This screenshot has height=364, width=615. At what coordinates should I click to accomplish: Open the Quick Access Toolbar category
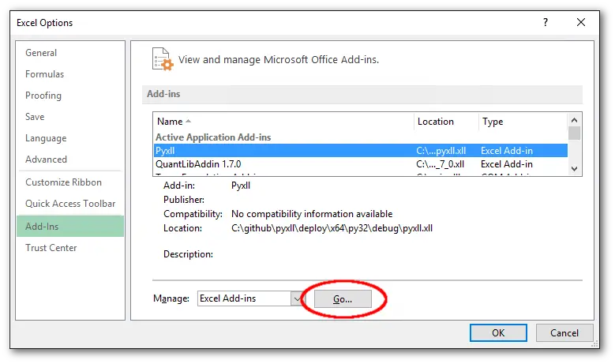coord(70,203)
